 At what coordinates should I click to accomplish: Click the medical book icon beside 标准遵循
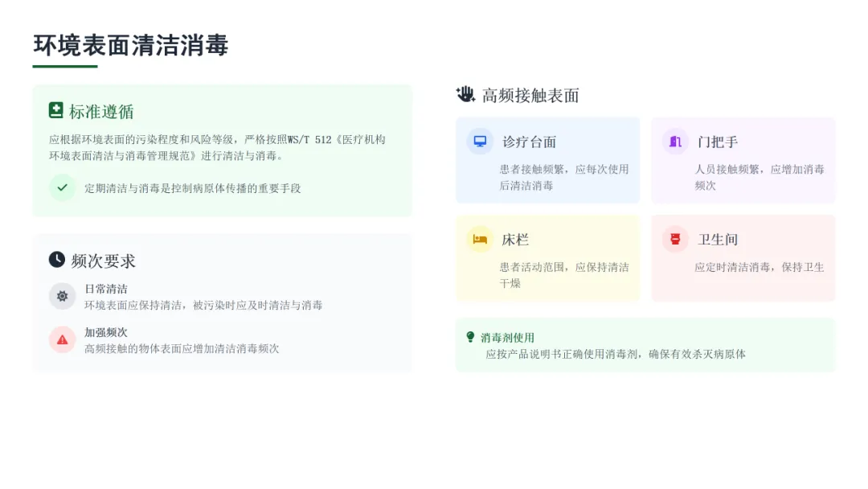[56, 110]
